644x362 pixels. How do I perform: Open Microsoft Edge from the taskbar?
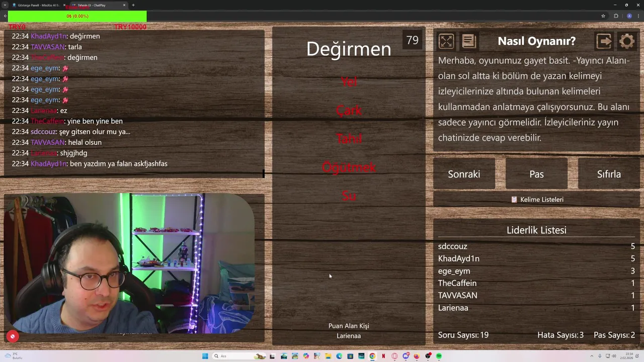pos(339,356)
